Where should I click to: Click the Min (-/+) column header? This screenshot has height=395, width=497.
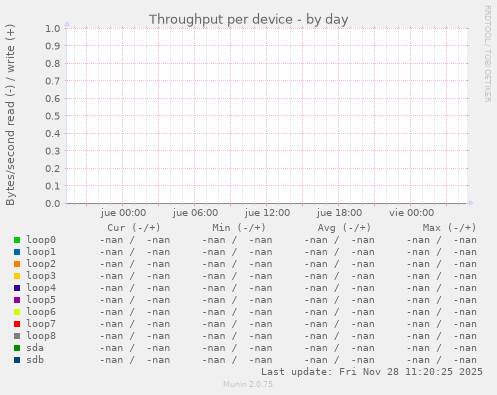(x=239, y=228)
